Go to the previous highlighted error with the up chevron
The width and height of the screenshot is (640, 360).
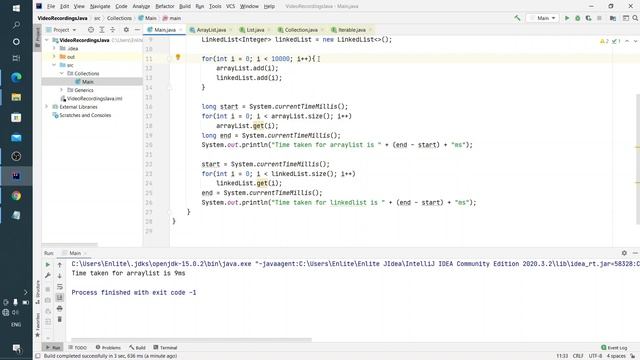click(x=627, y=41)
